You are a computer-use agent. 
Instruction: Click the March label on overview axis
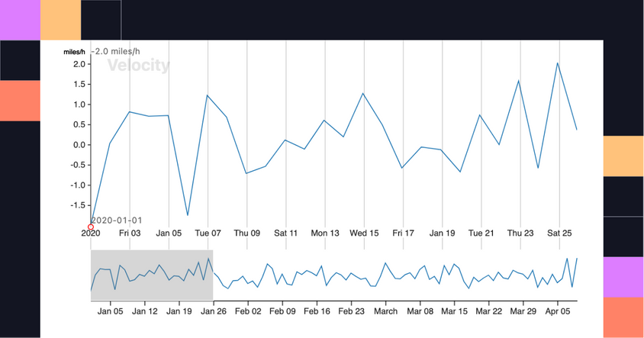point(385,311)
